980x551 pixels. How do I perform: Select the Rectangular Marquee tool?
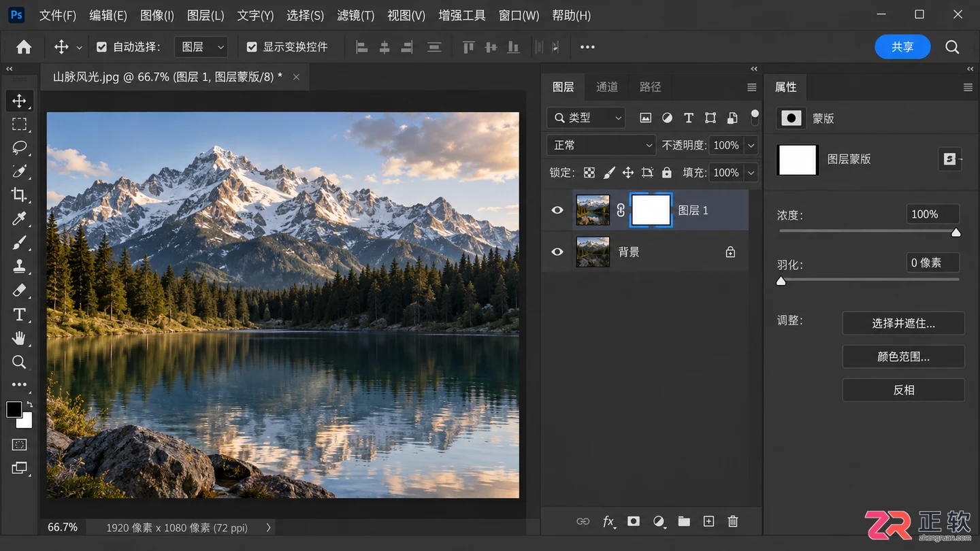[x=19, y=124]
